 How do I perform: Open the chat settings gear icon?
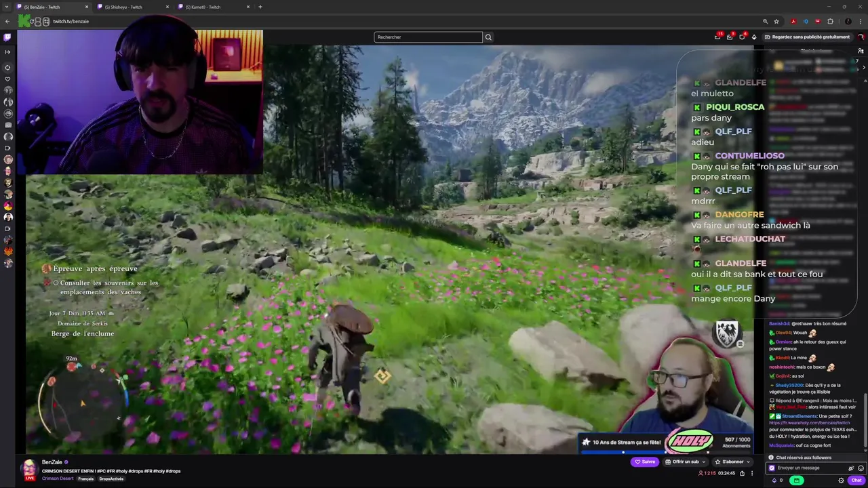click(841, 481)
